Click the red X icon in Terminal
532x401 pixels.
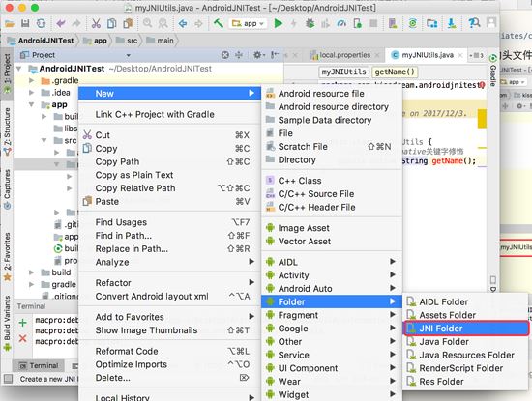click(x=23, y=338)
